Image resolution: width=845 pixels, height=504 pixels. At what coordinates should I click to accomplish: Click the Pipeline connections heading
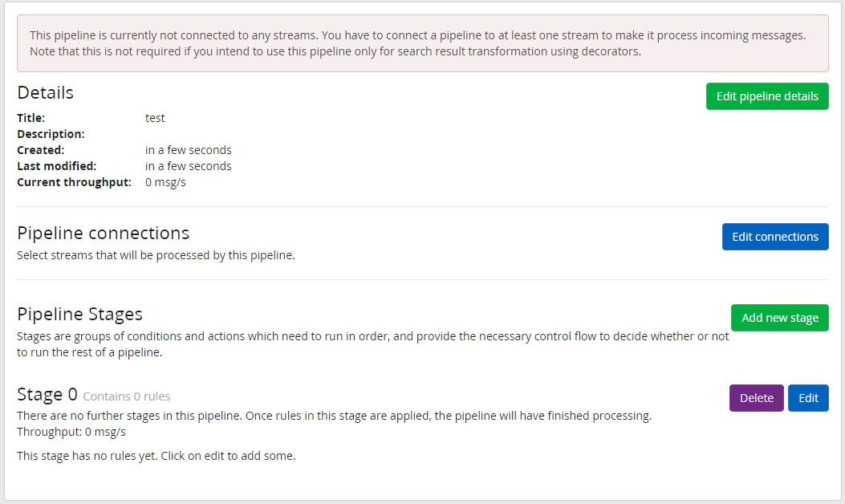[104, 233]
